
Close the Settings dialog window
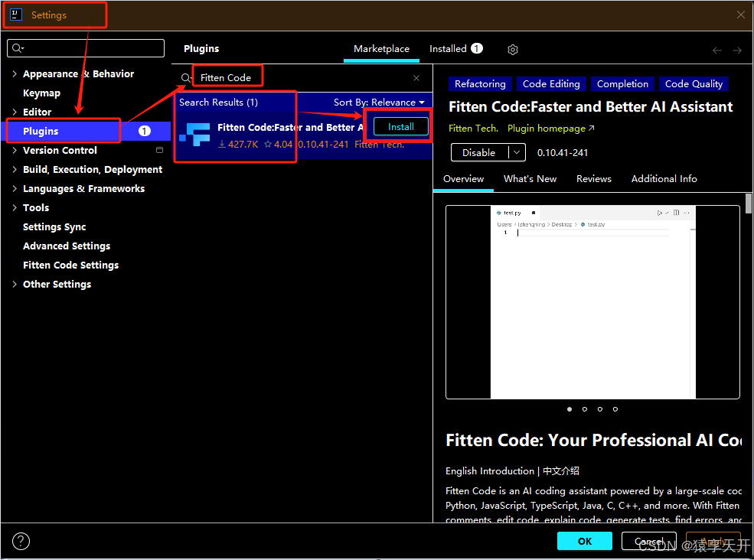tap(741, 15)
